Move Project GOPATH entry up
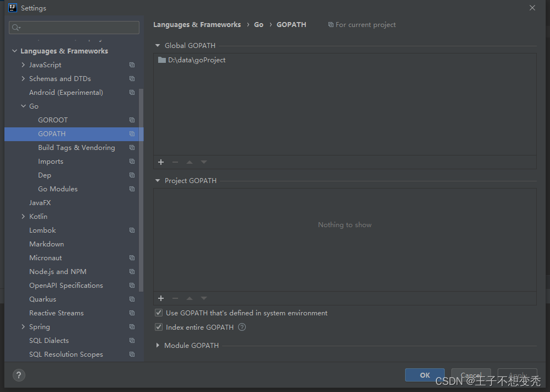 [x=190, y=298]
